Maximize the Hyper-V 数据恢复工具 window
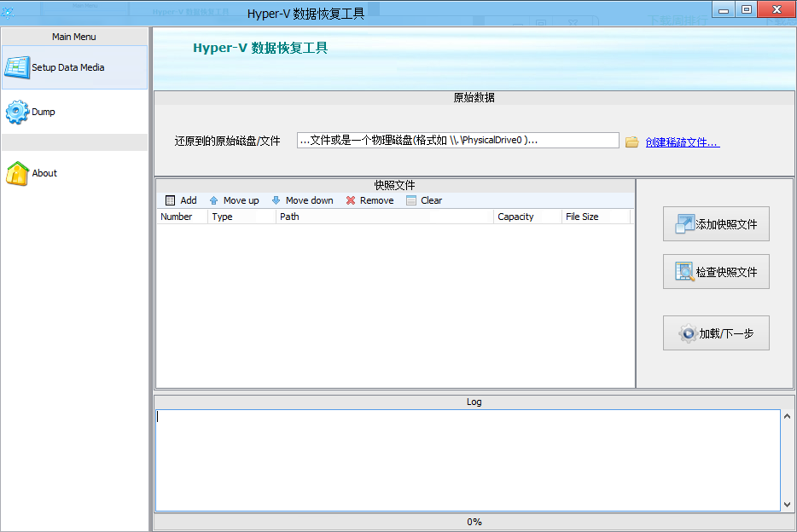The image size is (797, 532). (746, 9)
